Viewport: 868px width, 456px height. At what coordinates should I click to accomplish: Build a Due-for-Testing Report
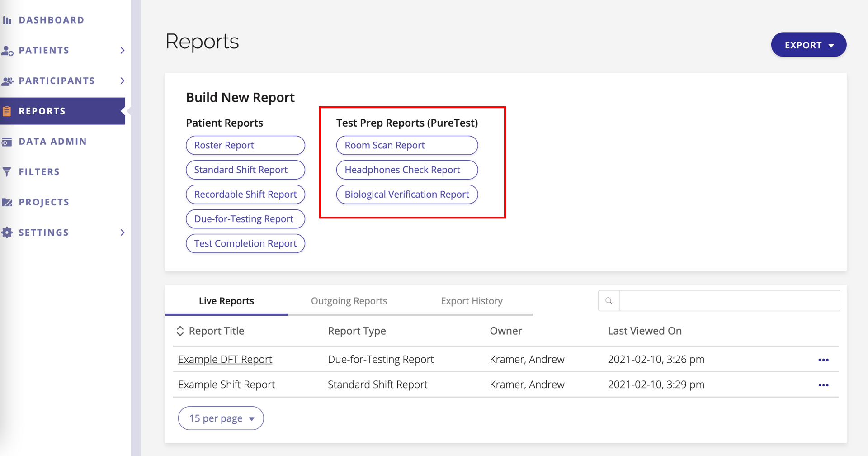(x=245, y=219)
